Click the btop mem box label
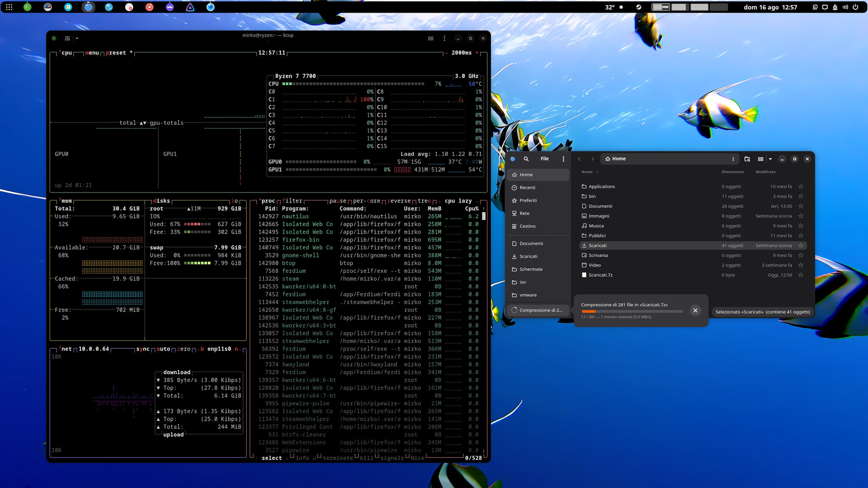This screenshot has height=488, width=868. (x=66, y=201)
